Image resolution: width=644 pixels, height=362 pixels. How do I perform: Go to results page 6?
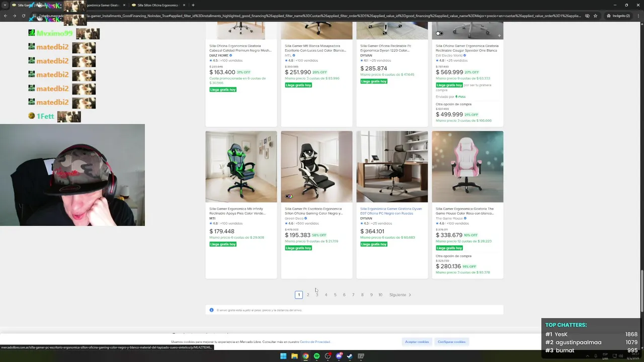click(344, 295)
